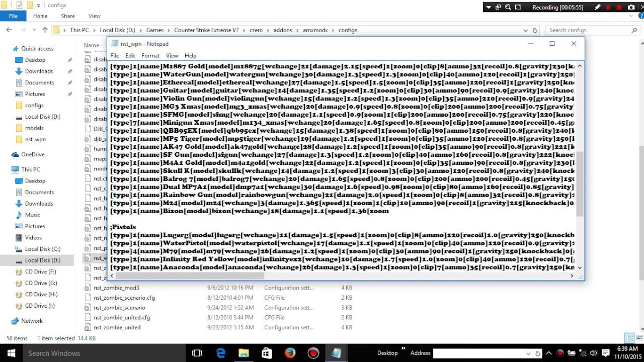Select the nst_zombie_scenario.cfg file
This screenshot has height=362, width=644.
point(124,298)
